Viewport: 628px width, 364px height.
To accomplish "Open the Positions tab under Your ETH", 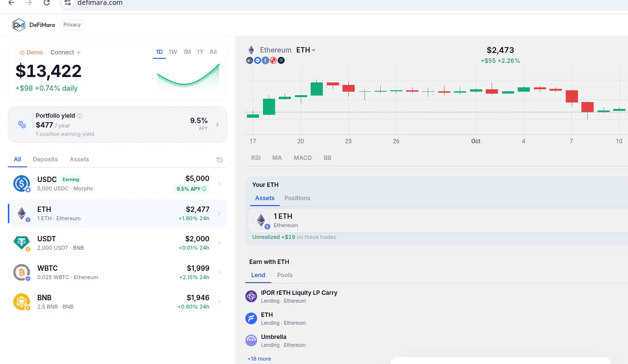I will [x=297, y=198].
